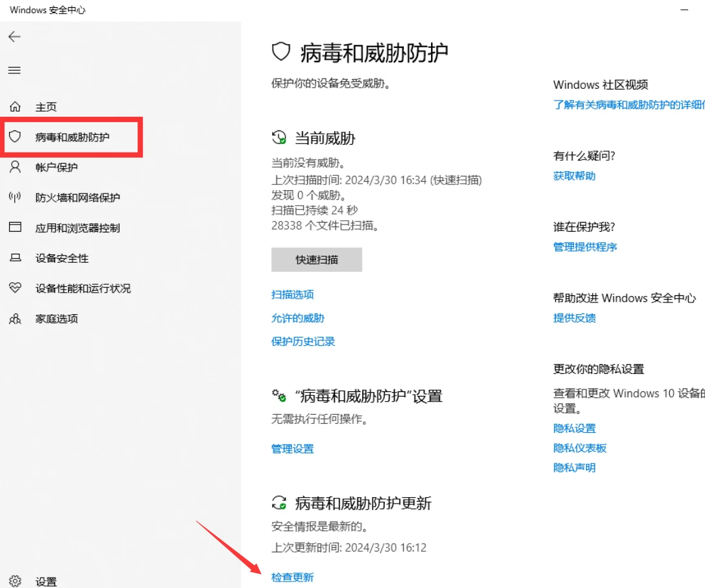705x588 pixels.
Task: Open 家庭选项 section
Action: point(56,319)
